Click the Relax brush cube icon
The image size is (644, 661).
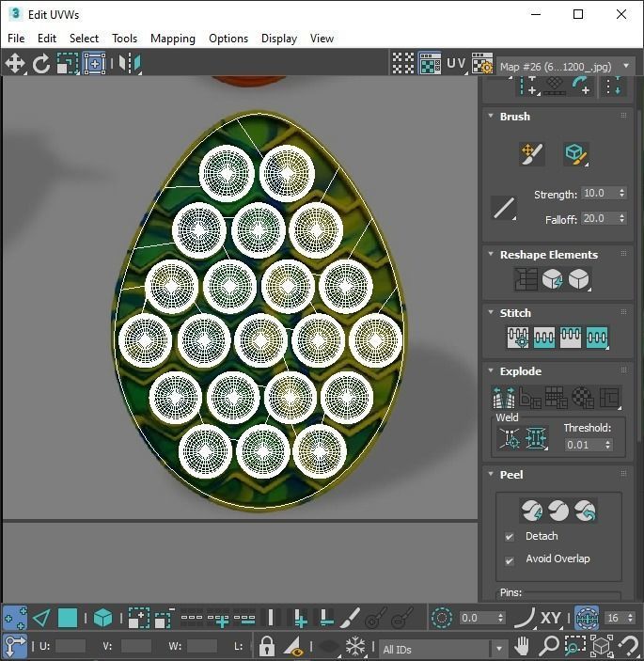(x=575, y=154)
